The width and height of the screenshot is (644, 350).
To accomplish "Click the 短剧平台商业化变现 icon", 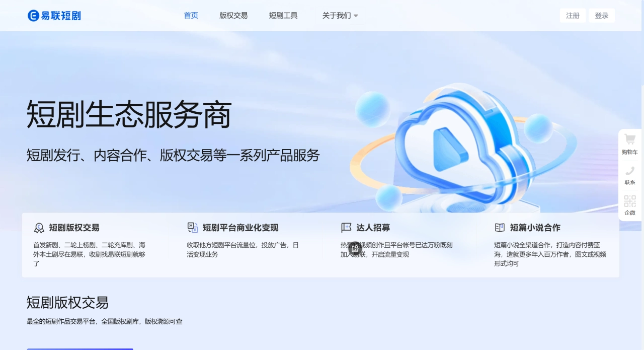I will click(193, 228).
